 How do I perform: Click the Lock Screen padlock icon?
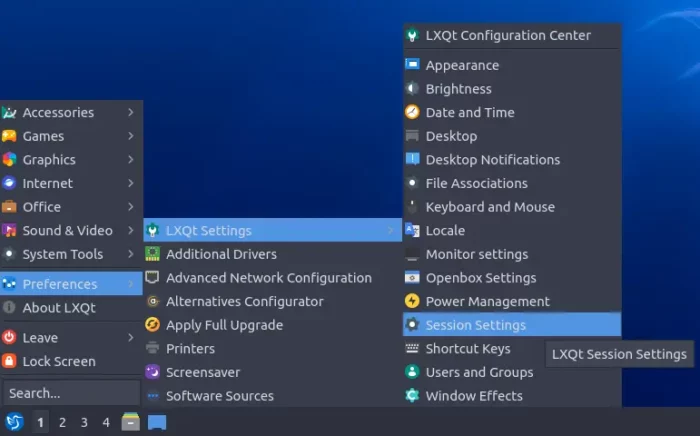tap(9, 361)
